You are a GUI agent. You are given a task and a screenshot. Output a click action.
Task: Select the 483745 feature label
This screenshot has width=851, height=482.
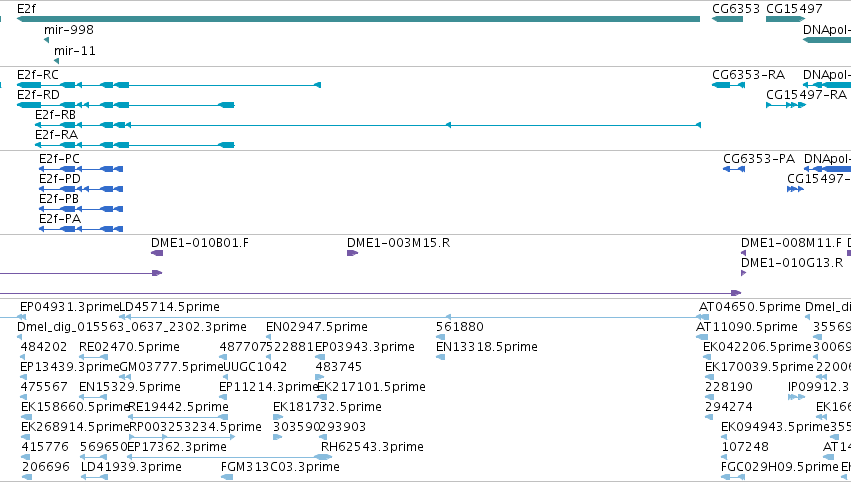pos(339,367)
